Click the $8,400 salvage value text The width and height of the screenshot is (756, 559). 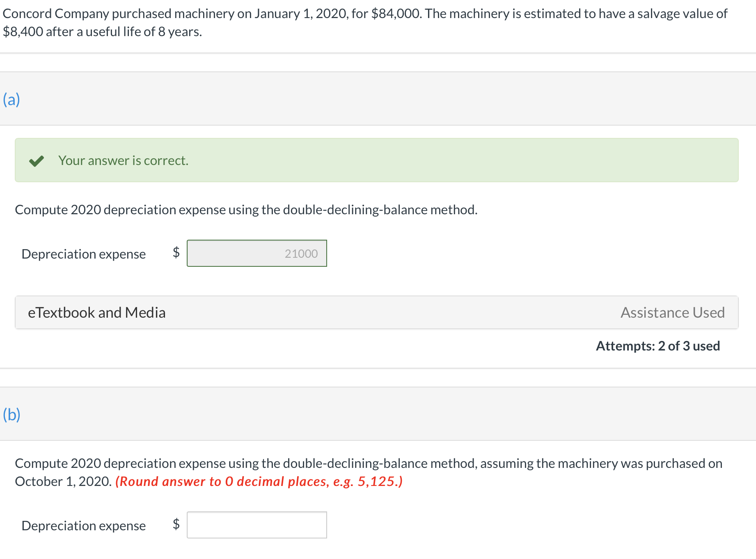coord(23,32)
